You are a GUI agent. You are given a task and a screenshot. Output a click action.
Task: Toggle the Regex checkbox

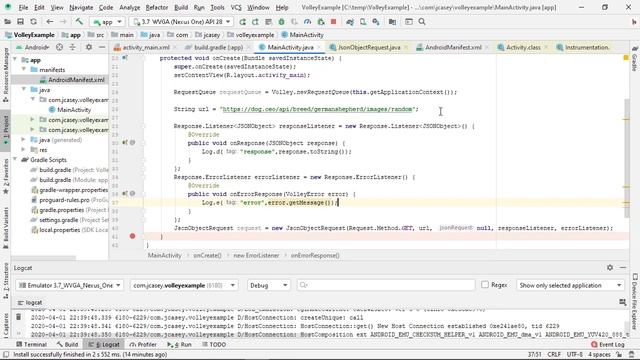(x=485, y=284)
